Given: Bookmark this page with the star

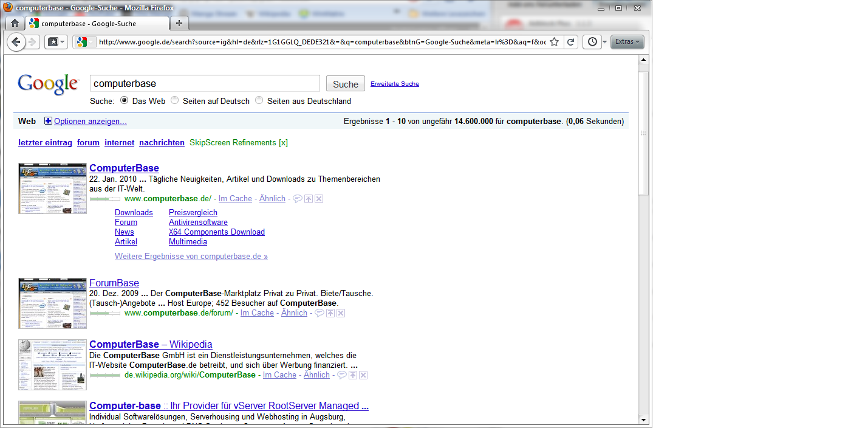Looking at the screenshot, I should pos(554,42).
